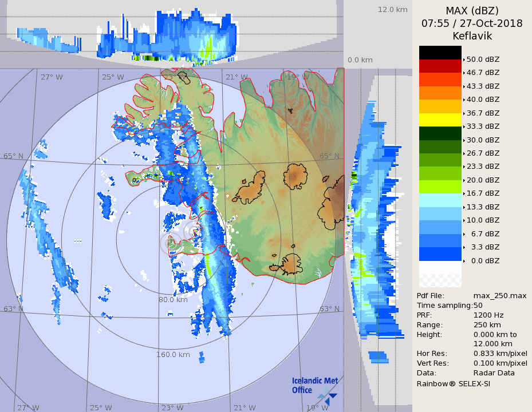
Task: Click the 80.0 km range ring label
Action: point(173,299)
